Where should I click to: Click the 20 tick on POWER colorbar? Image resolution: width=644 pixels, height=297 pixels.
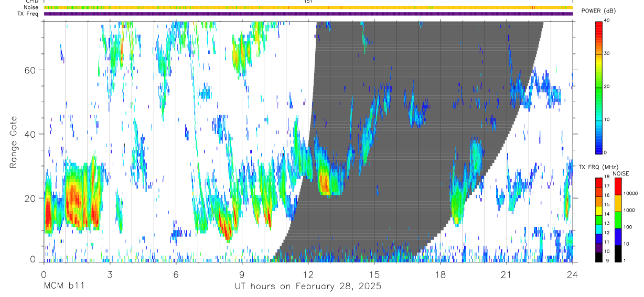coord(608,87)
